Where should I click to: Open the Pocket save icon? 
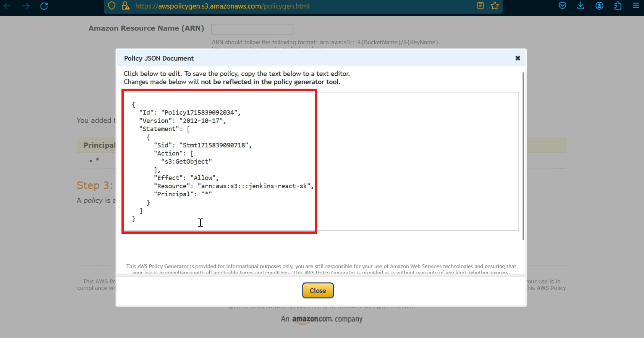point(562,6)
